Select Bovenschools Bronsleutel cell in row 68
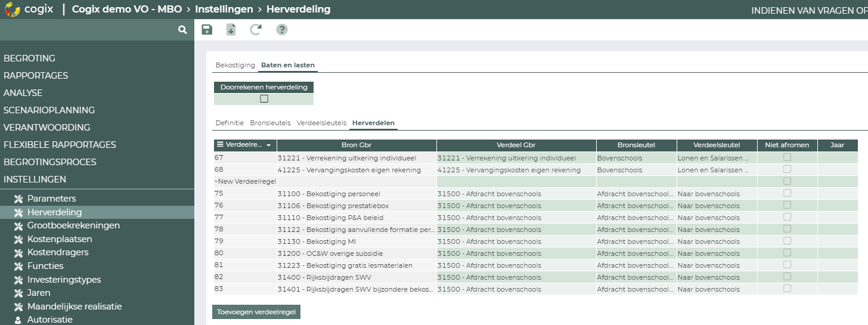Screen dimensions: 868x325 pos(637,170)
